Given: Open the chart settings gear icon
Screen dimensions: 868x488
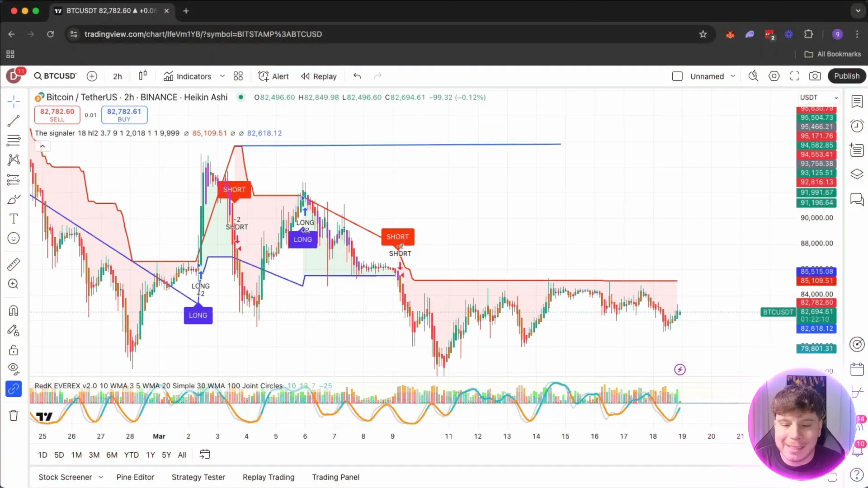Looking at the screenshot, I should coord(774,76).
